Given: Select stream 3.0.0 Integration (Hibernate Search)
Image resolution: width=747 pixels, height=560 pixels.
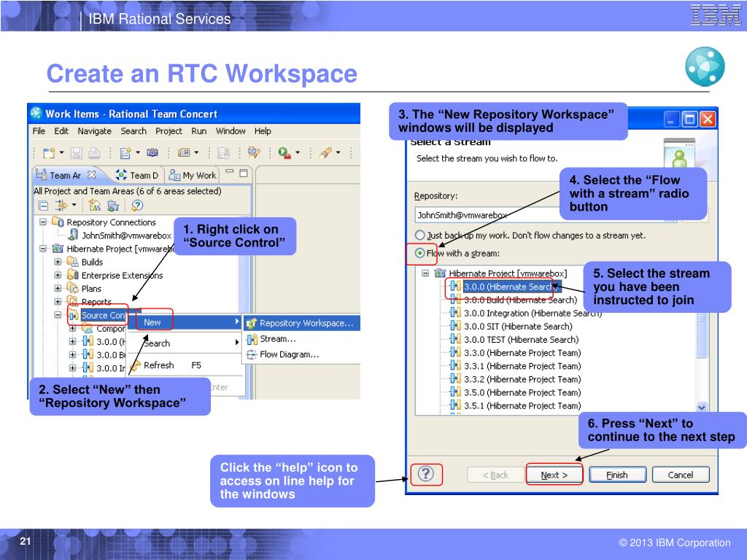Looking at the screenshot, I should click(525, 313).
